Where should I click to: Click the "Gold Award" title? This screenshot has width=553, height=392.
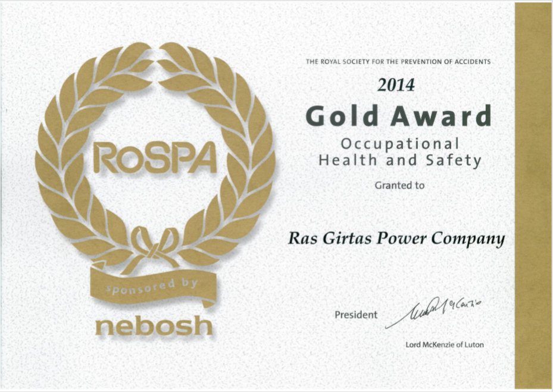(x=398, y=115)
